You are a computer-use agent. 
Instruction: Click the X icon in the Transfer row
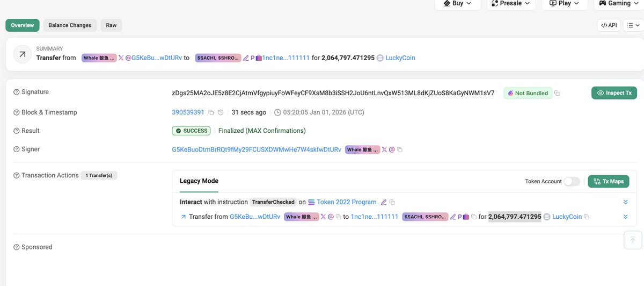[323, 217]
